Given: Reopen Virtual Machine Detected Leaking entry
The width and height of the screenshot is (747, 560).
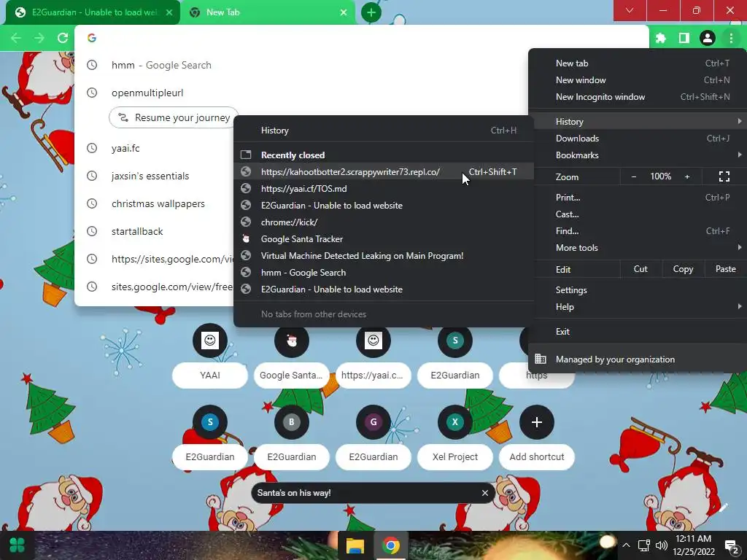Looking at the screenshot, I should pyautogui.click(x=384, y=256).
